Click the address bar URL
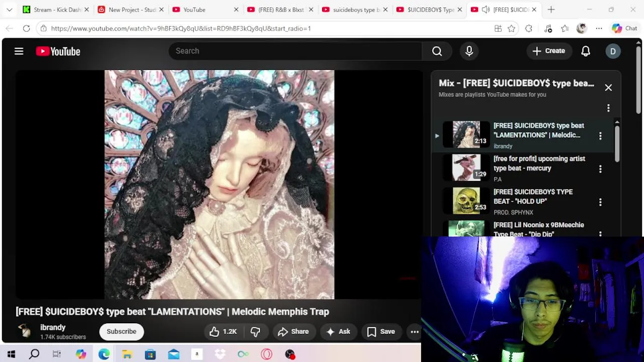644x362 pixels. tap(181, 29)
